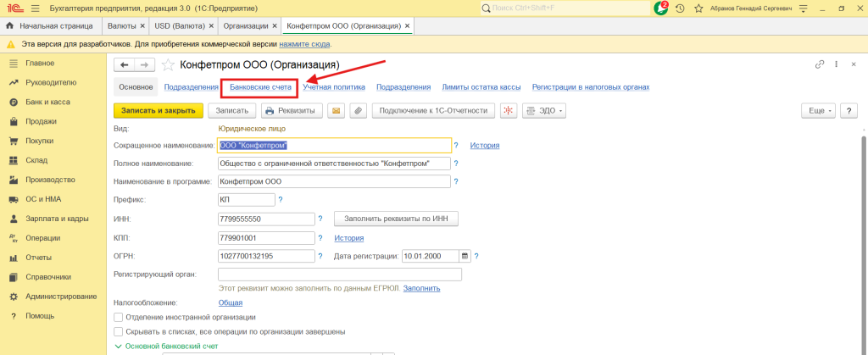868x355 pixels.
Task: Close the Организации tab
Action: [275, 26]
